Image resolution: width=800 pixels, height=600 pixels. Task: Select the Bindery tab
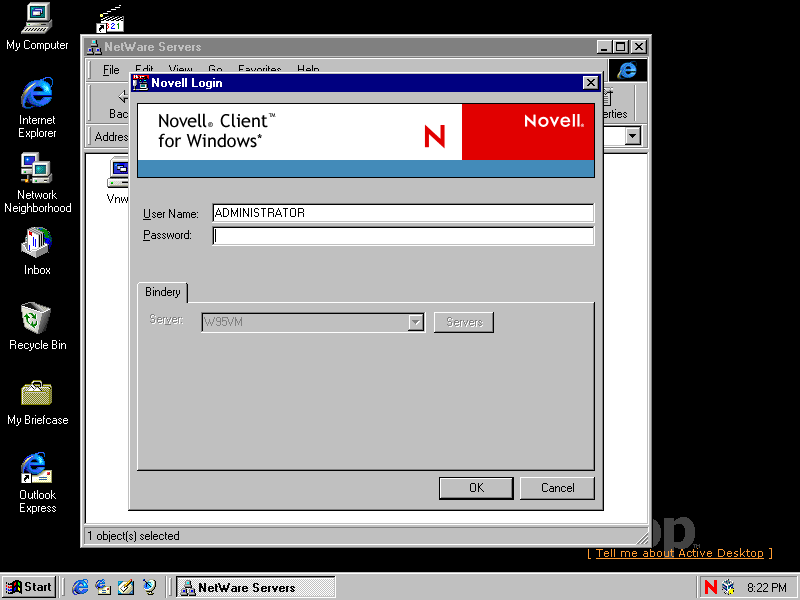163,292
